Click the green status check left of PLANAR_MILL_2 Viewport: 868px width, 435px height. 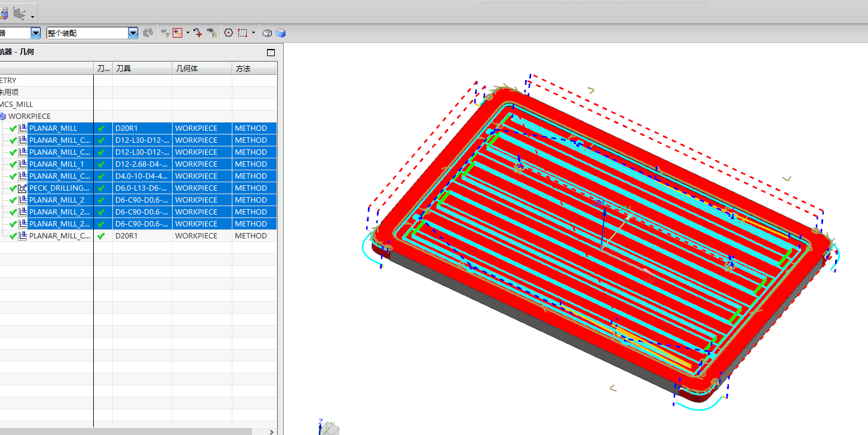(x=13, y=200)
